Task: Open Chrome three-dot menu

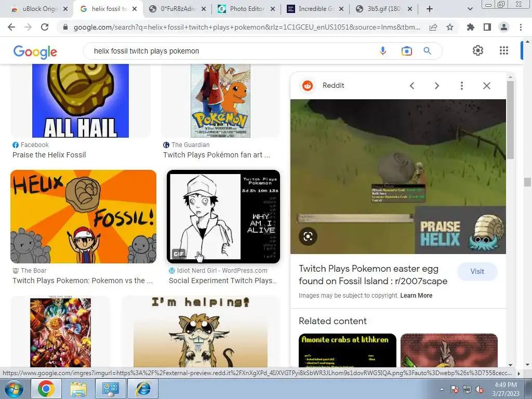Action: click(x=521, y=27)
